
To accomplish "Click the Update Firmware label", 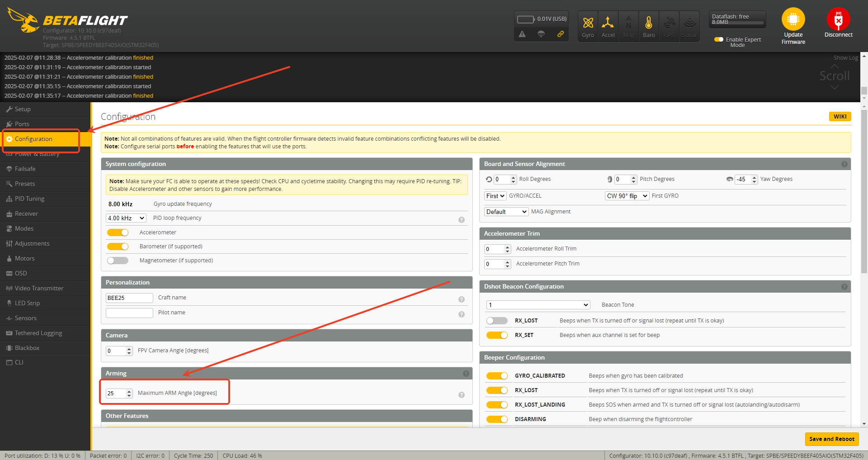I will point(793,38).
